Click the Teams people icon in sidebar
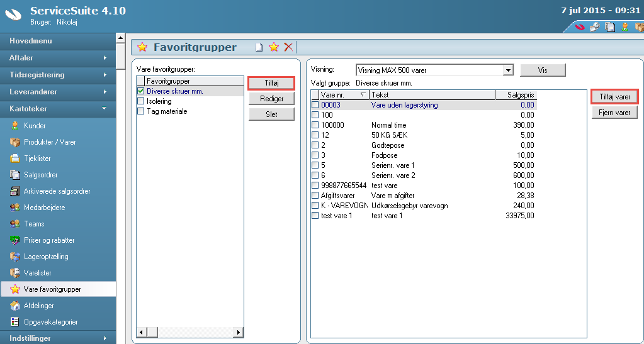Image resolution: width=644 pixels, height=344 pixels. pos(14,224)
